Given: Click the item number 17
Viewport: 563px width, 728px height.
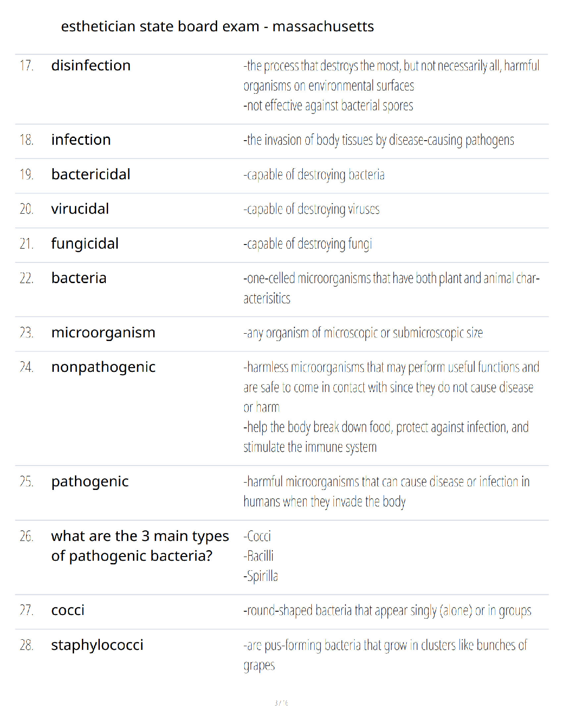Looking at the screenshot, I should 27,66.
